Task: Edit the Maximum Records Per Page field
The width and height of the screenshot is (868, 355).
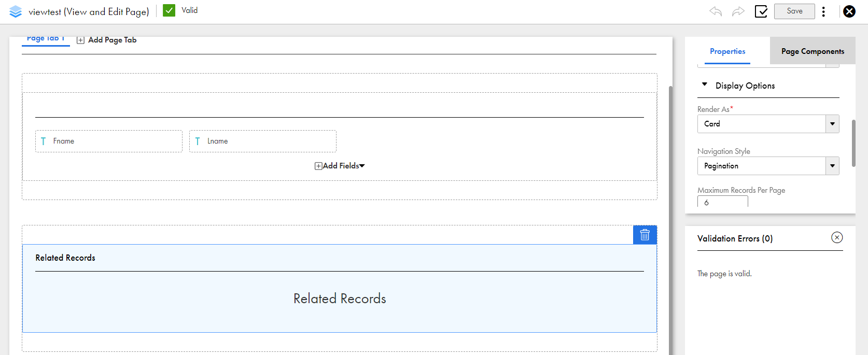Action: [722, 202]
